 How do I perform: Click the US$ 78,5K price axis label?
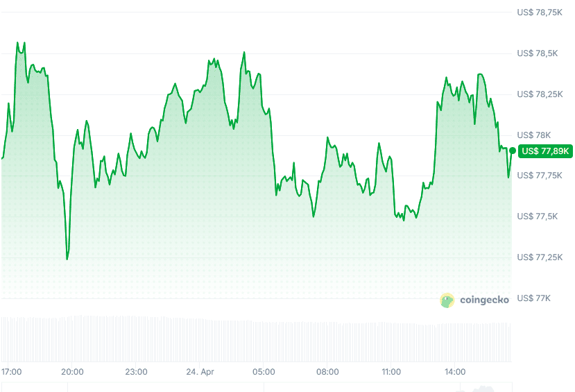point(538,53)
